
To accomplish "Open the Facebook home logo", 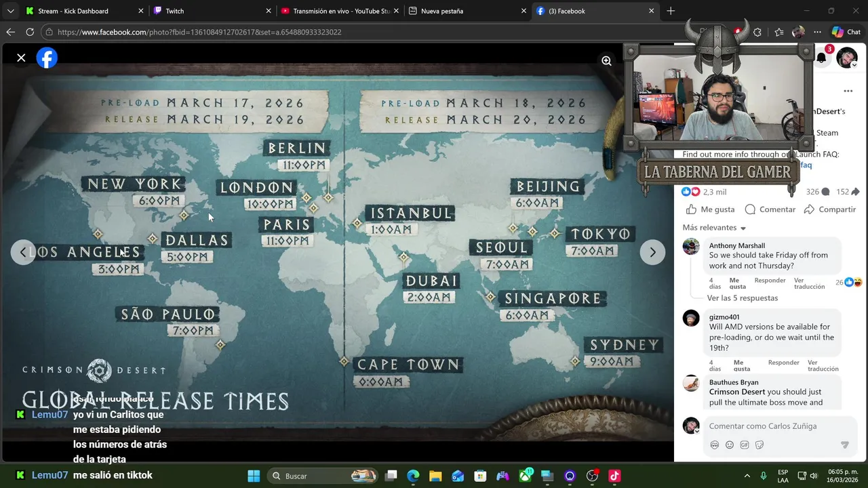I will pos(47,58).
